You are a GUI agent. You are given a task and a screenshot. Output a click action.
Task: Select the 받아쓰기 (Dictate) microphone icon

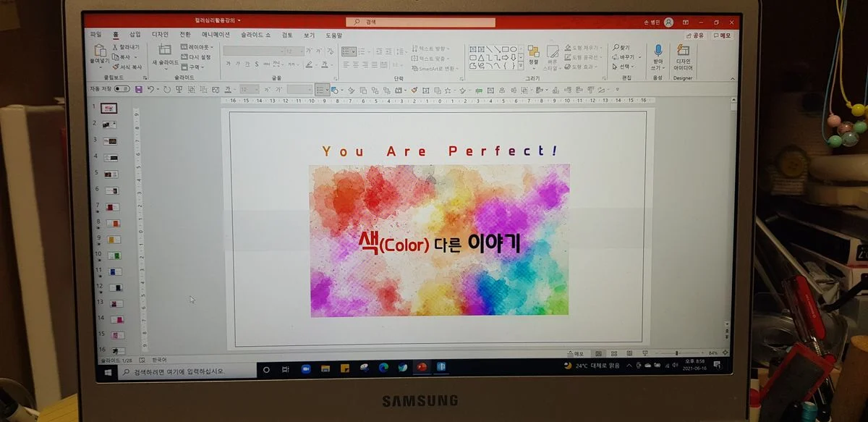[x=658, y=48]
